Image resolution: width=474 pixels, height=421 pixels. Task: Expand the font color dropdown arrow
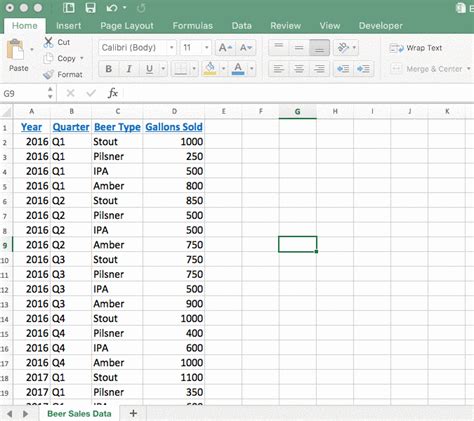(x=252, y=69)
